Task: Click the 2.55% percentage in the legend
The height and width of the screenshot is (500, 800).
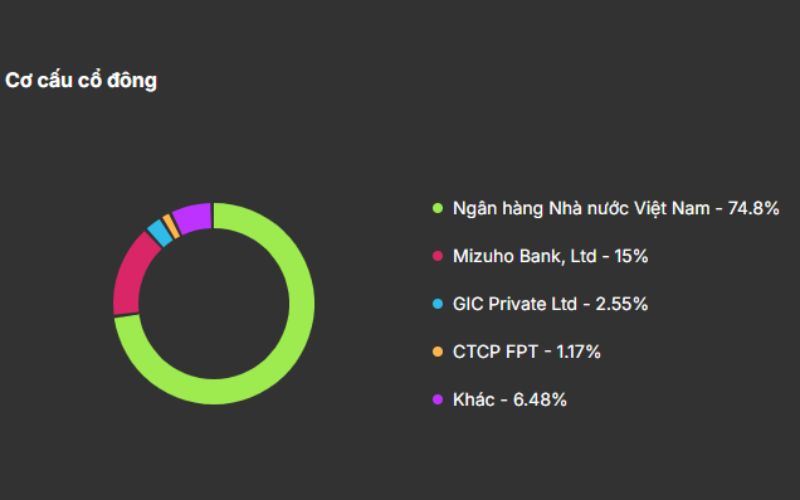Action: coord(621,304)
